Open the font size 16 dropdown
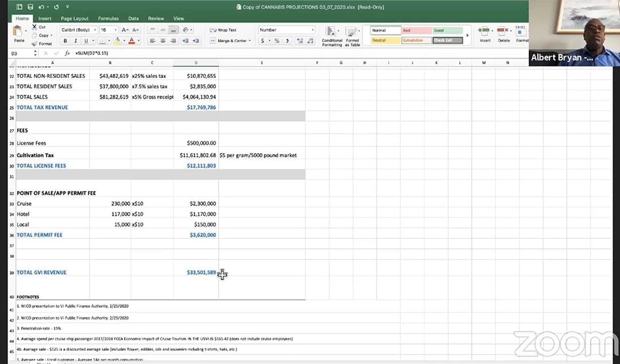Image resolution: width=620 pixels, height=364 pixels. 108,30
